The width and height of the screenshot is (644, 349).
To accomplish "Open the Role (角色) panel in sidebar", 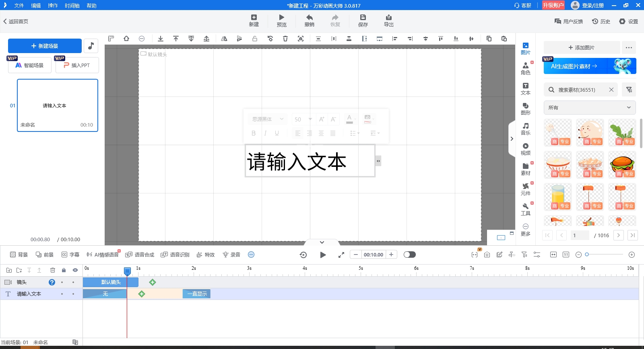I will [525, 68].
